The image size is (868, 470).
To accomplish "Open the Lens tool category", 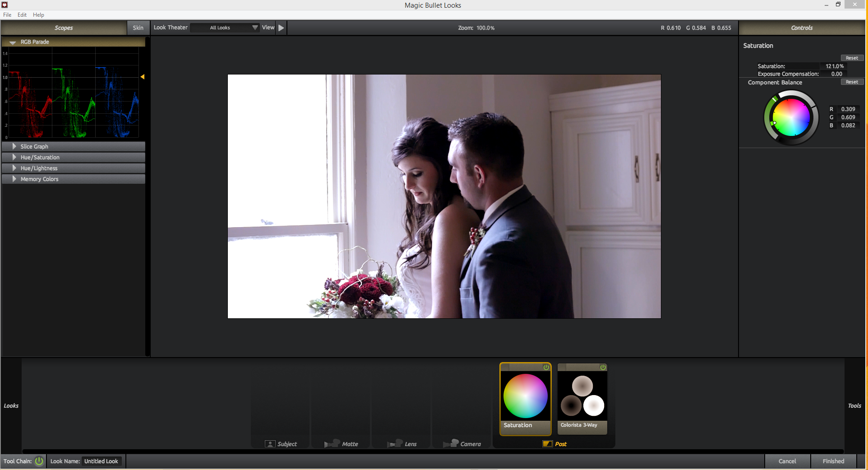I will click(402, 444).
